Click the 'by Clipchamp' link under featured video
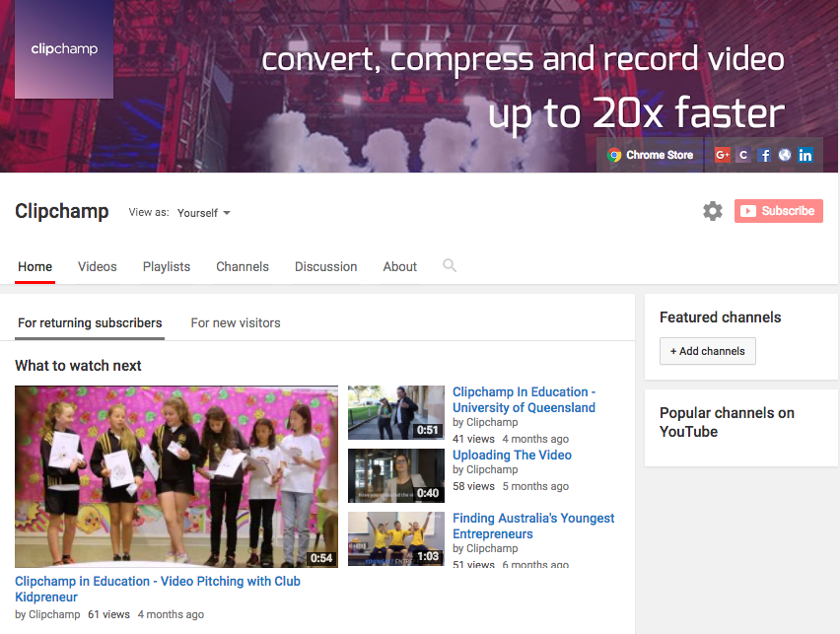 (47, 614)
